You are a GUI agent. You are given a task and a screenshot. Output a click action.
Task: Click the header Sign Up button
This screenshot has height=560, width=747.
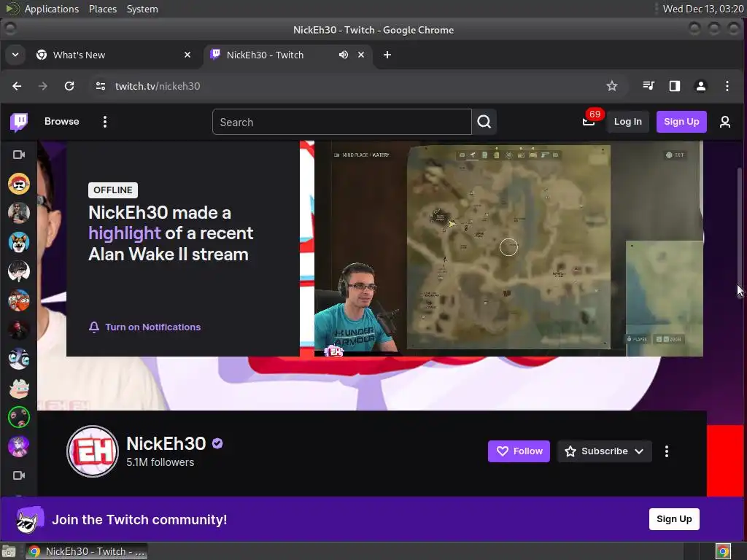681,122
